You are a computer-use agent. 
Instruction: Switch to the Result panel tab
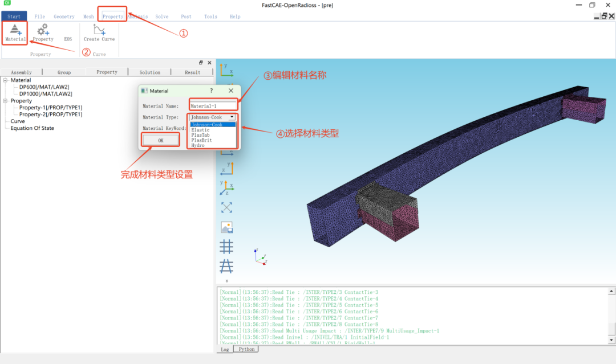193,72
